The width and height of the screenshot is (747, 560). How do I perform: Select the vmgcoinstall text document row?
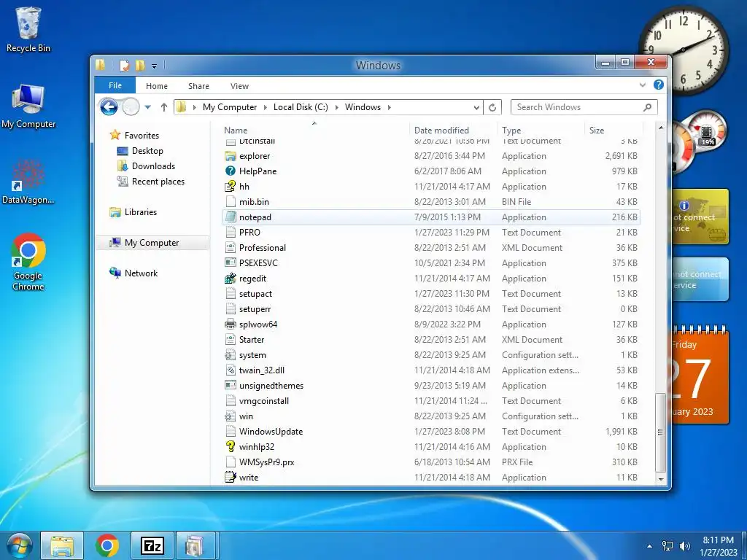[x=430, y=401]
